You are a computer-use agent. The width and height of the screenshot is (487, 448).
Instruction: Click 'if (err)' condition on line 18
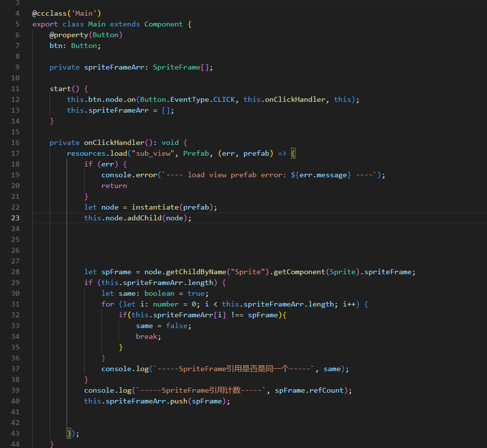coord(101,164)
